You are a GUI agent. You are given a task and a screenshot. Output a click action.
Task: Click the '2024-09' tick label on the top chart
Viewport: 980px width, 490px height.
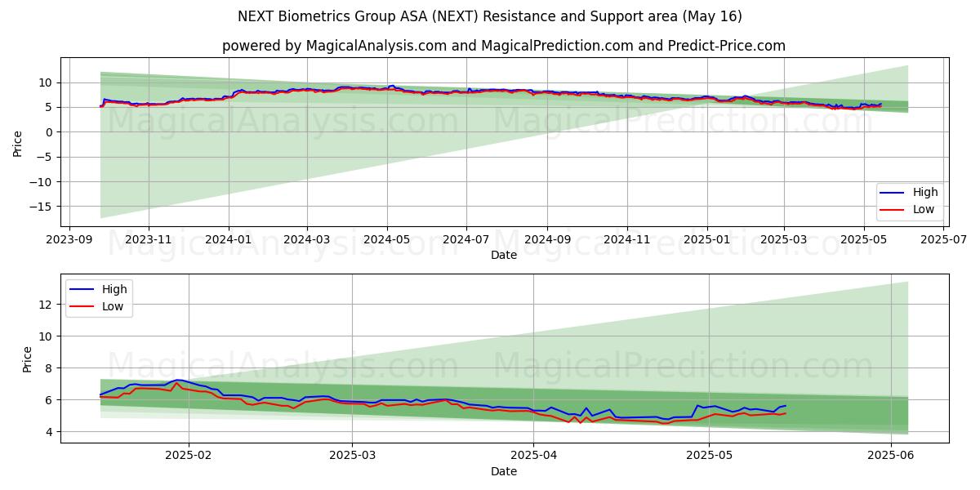coord(546,240)
